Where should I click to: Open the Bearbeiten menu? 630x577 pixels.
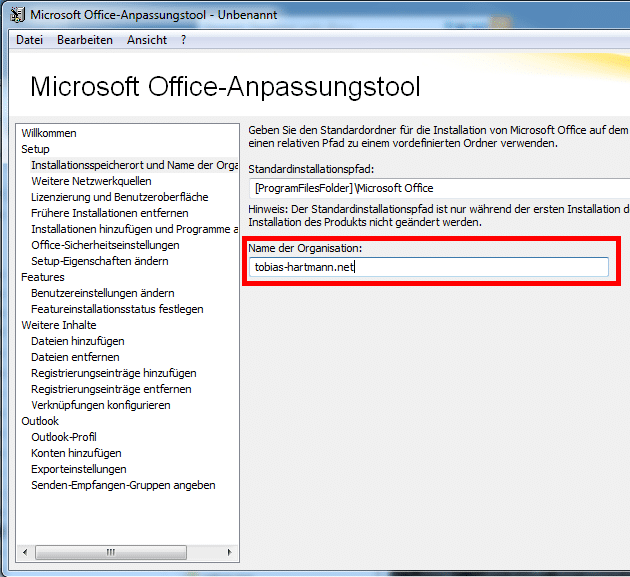pyautogui.click(x=85, y=40)
